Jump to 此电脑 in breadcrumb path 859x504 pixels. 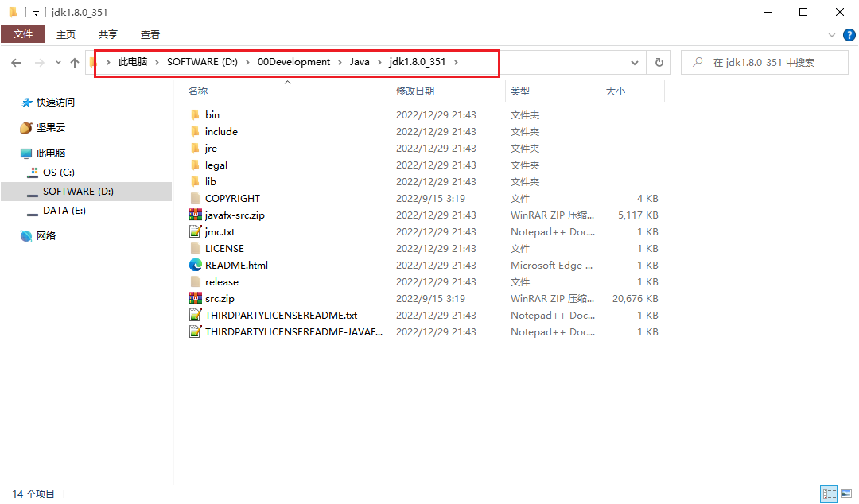point(133,62)
